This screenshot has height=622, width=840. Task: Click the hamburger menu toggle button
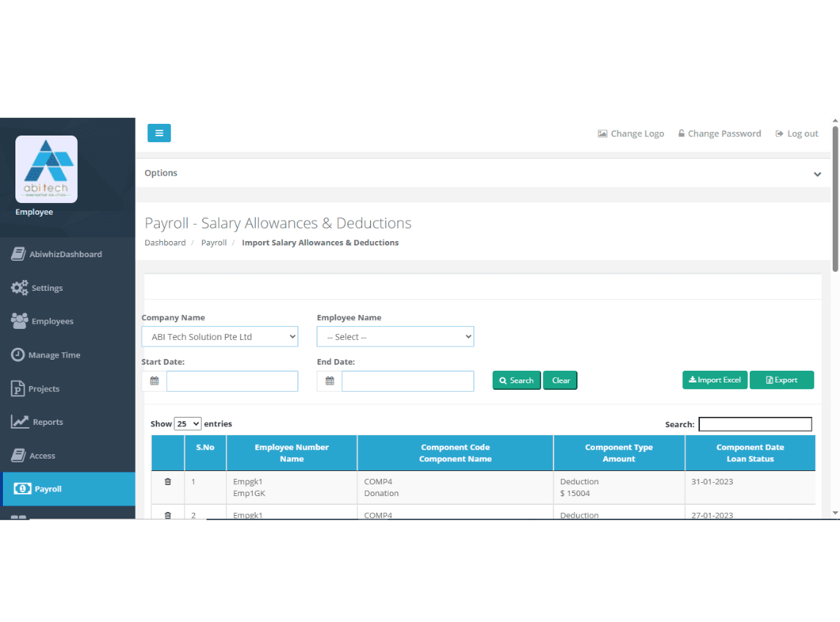(x=159, y=133)
